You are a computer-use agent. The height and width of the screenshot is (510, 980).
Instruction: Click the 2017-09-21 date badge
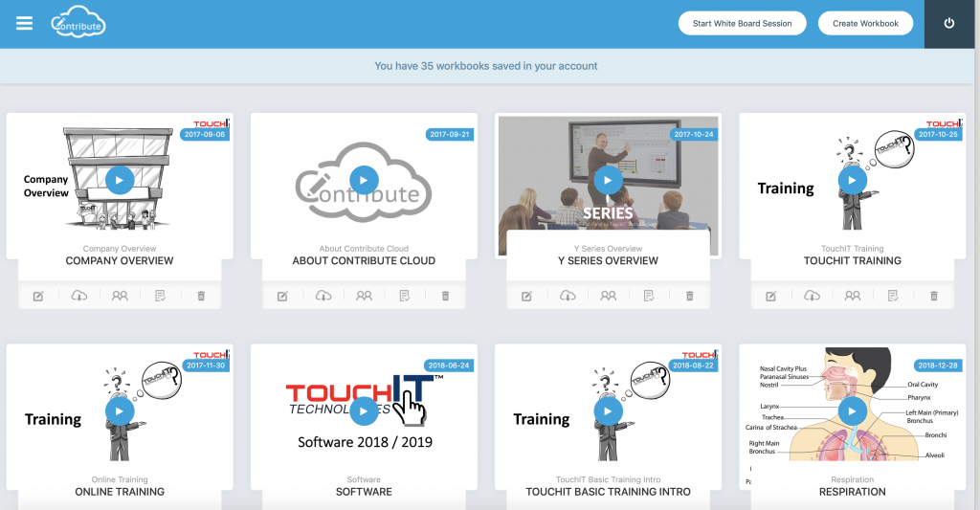coord(450,134)
